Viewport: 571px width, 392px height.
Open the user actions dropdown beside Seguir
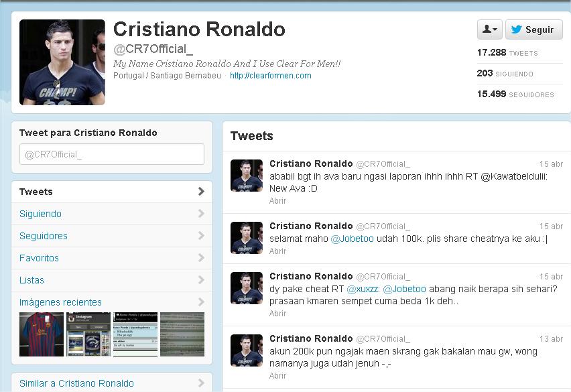click(x=489, y=29)
